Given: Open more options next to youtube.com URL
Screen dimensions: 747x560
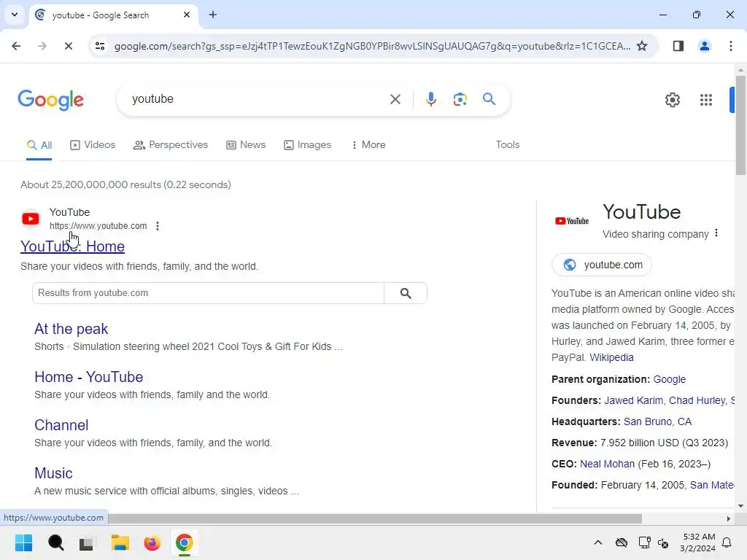Looking at the screenshot, I should click(x=158, y=226).
